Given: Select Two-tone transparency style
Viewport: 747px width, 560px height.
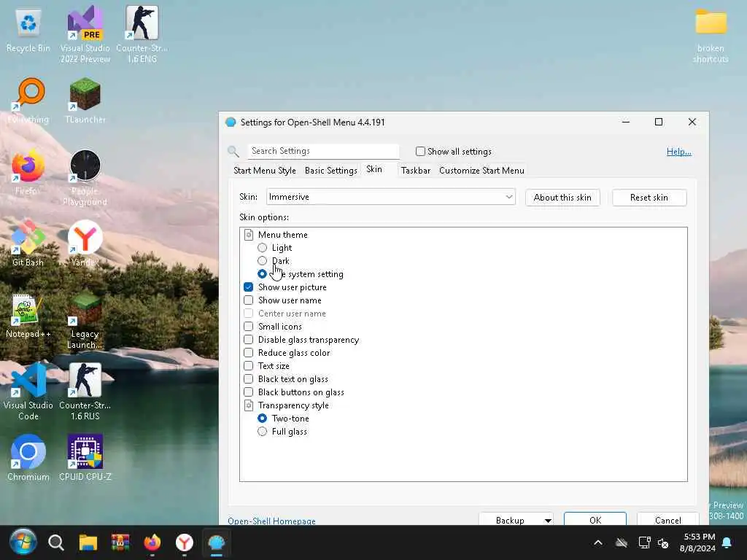Looking at the screenshot, I should tap(262, 419).
